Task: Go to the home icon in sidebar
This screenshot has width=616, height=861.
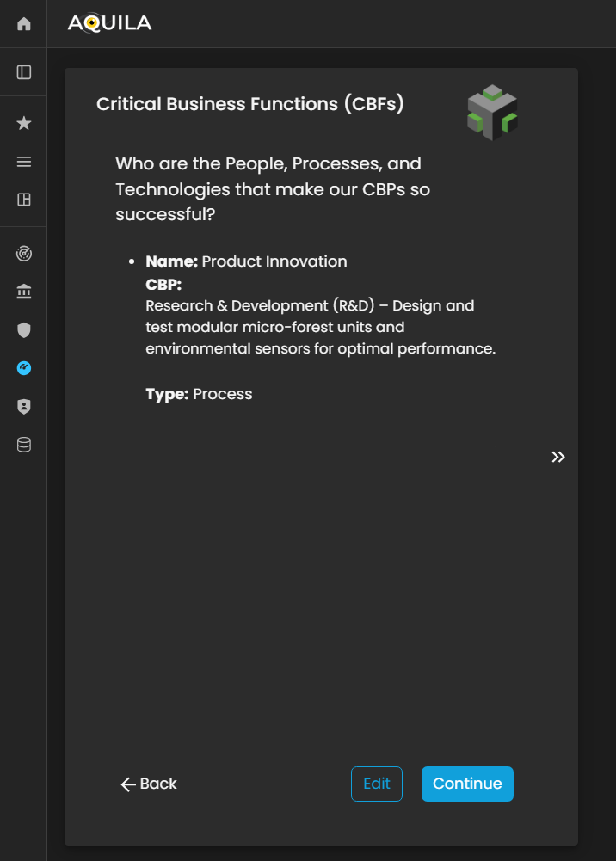Action: click(24, 24)
